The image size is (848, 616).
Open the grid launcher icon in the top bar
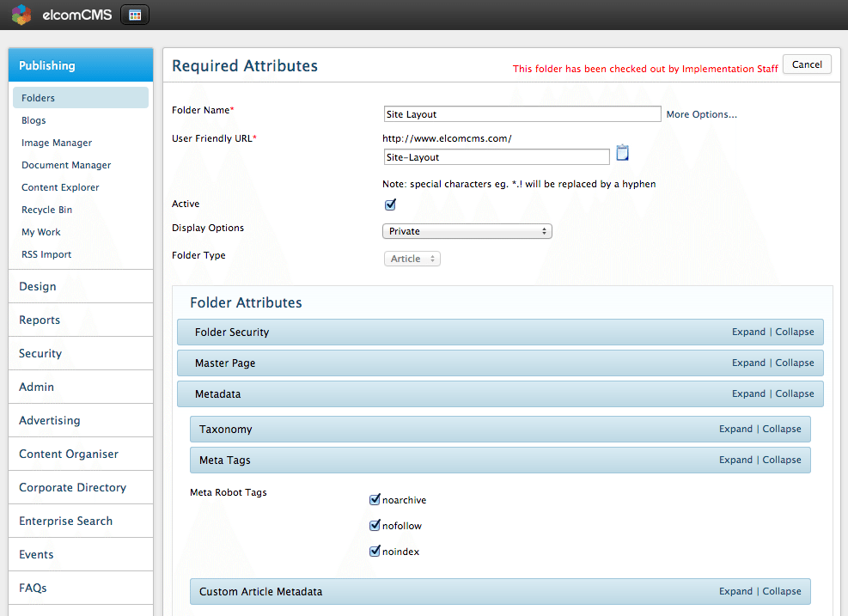(x=134, y=14)
